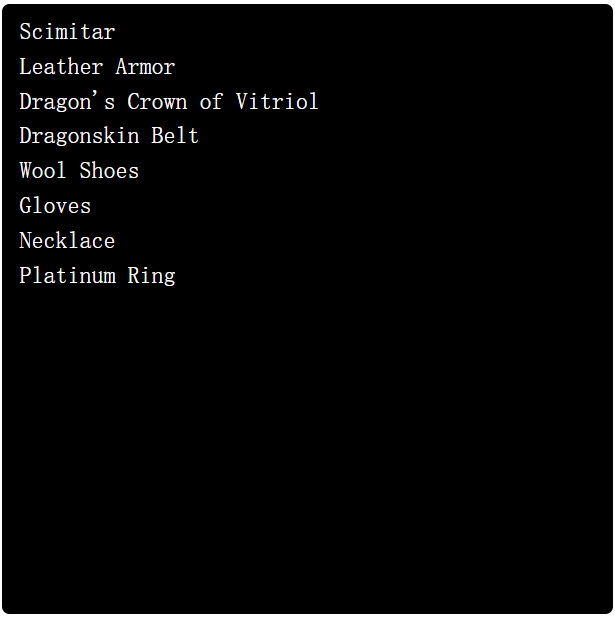Click the word Armor in Leather Armor
This screenshot has height=617, width=615.
(146, 66)
